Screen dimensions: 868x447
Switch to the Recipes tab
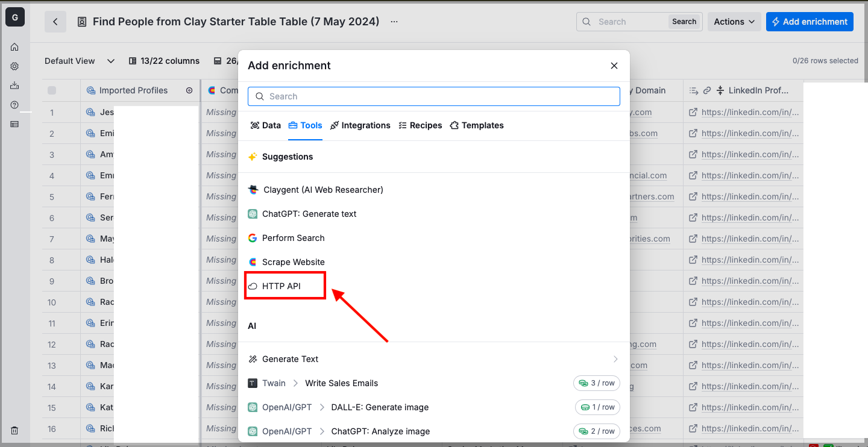tap(420, 125)
